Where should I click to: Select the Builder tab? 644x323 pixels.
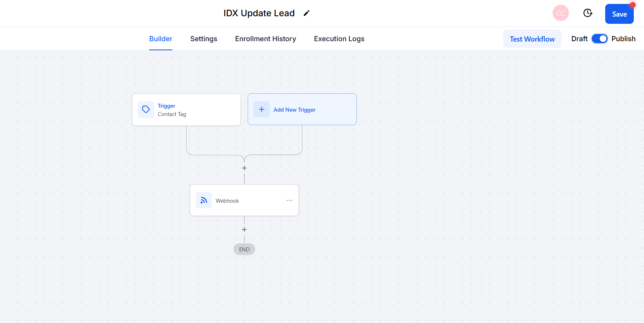[x=161, y=39]
